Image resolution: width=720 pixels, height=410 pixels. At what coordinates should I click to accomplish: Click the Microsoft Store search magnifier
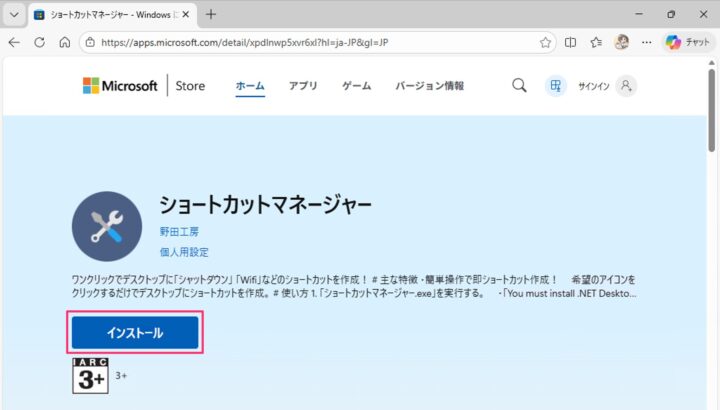(519, 86)
